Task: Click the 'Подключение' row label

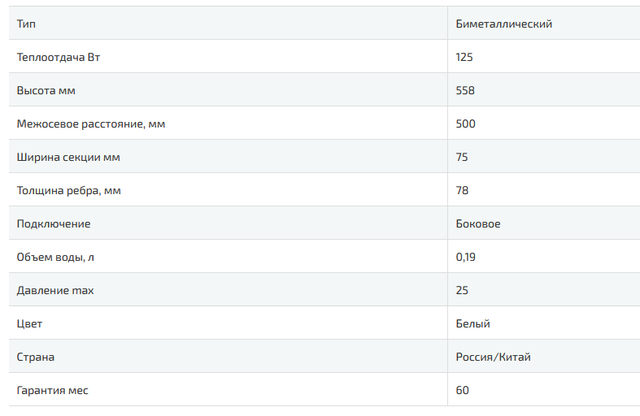Action: tap(54, 223)
